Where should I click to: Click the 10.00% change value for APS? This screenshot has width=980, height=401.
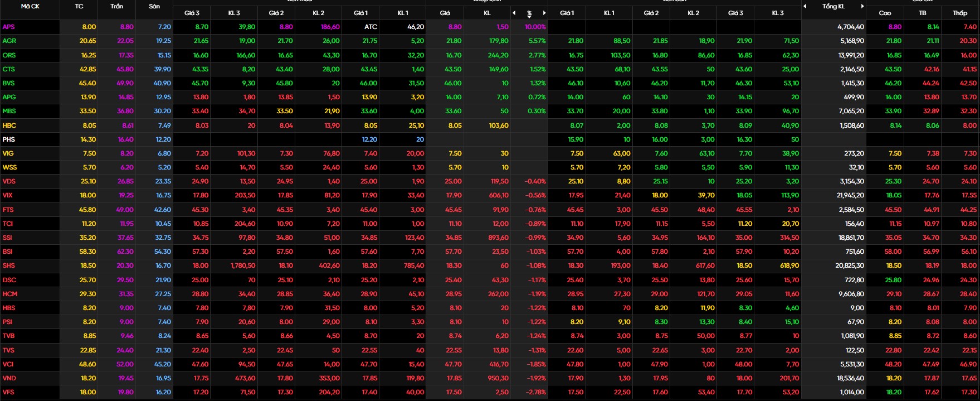pyautogui.click(x=535, y=27)
